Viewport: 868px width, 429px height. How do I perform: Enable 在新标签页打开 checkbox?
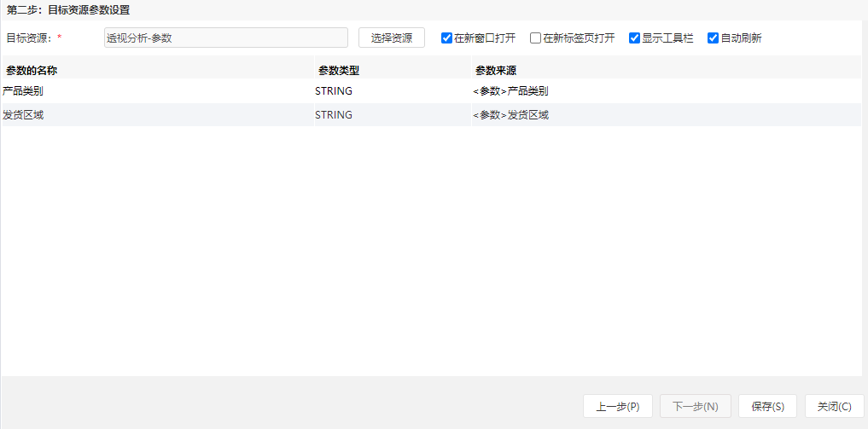click(535, 38)
